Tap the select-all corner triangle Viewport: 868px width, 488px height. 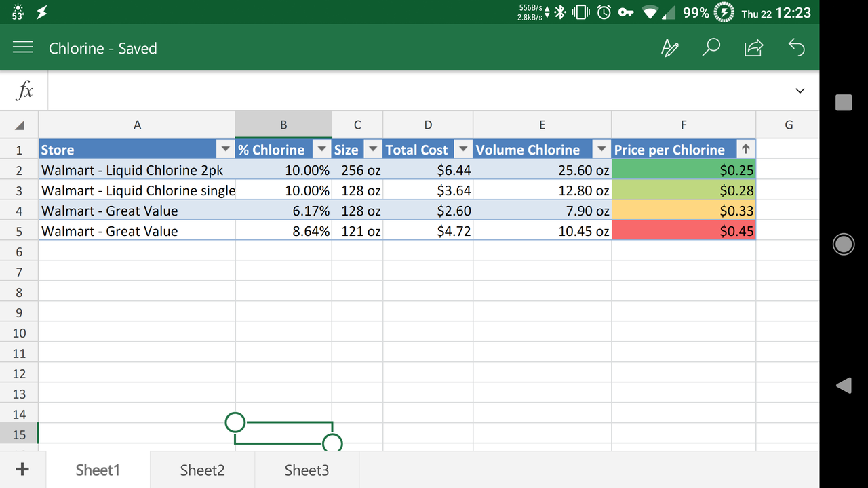[x=20, y=125]
